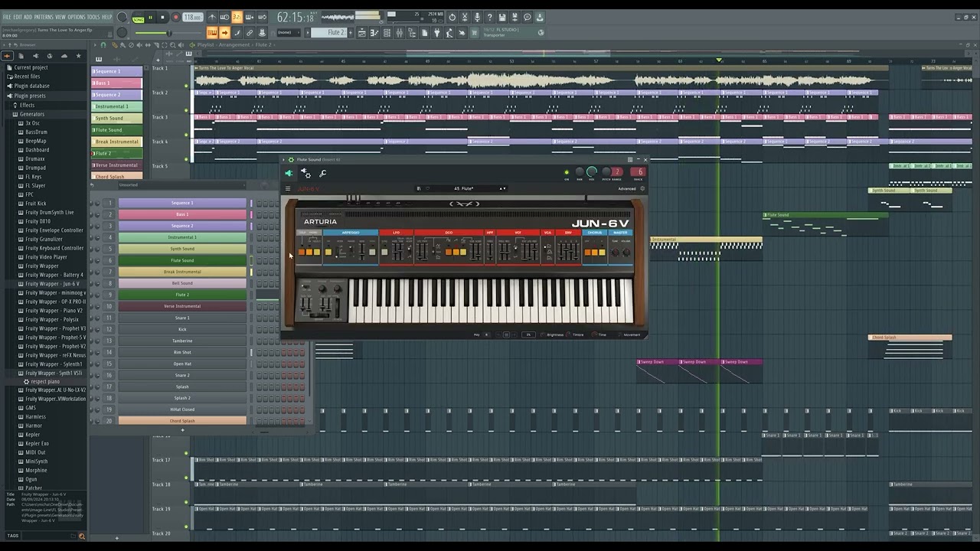Mute Track 3 in the playlist
Screen dimensions: 980x551
coord(186,135)
